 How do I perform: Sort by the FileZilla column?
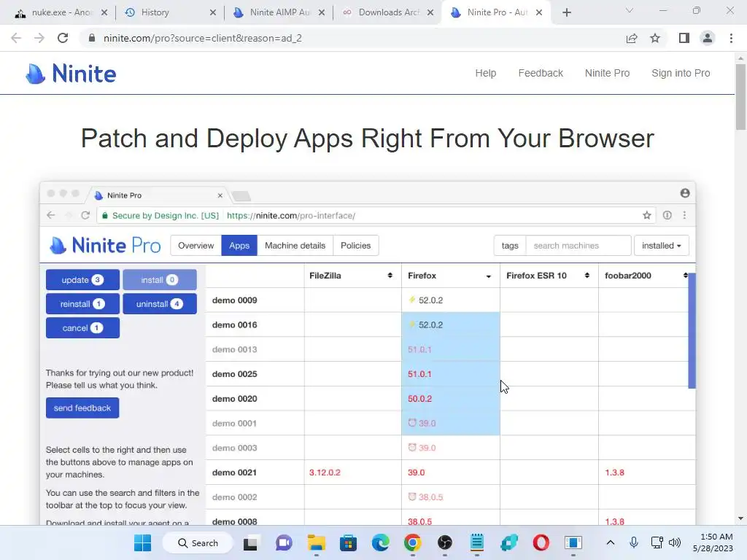(x=390, y=276)
